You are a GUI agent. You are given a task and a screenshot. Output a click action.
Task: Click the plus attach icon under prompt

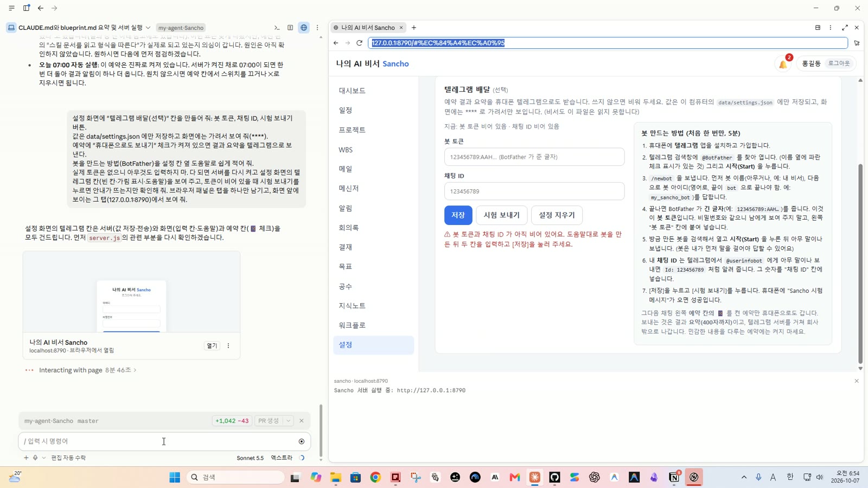coord(26,458)
